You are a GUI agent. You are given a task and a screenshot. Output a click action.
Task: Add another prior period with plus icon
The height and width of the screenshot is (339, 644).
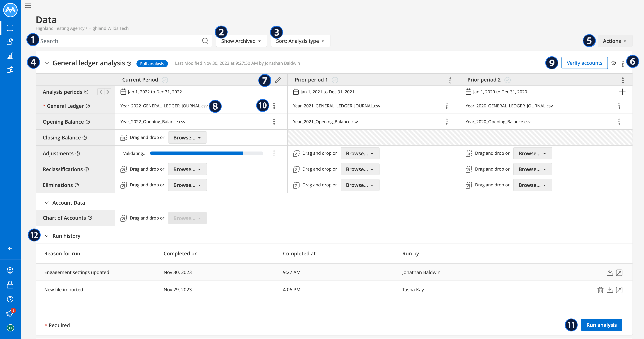click(622, 92)
